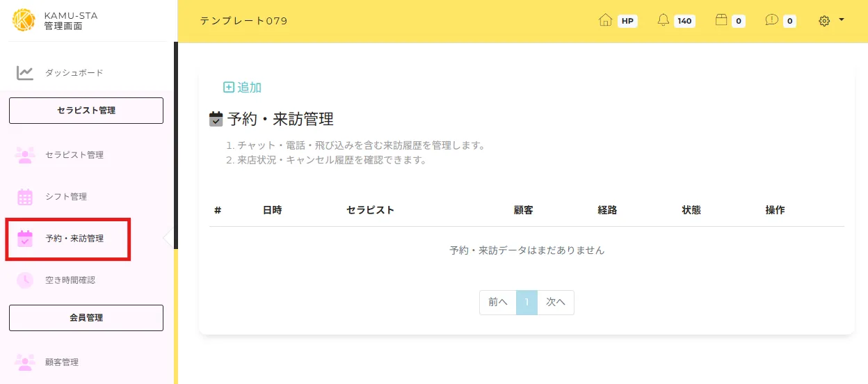
Task: Open the HP home icon
Action: tap(605, 21)
